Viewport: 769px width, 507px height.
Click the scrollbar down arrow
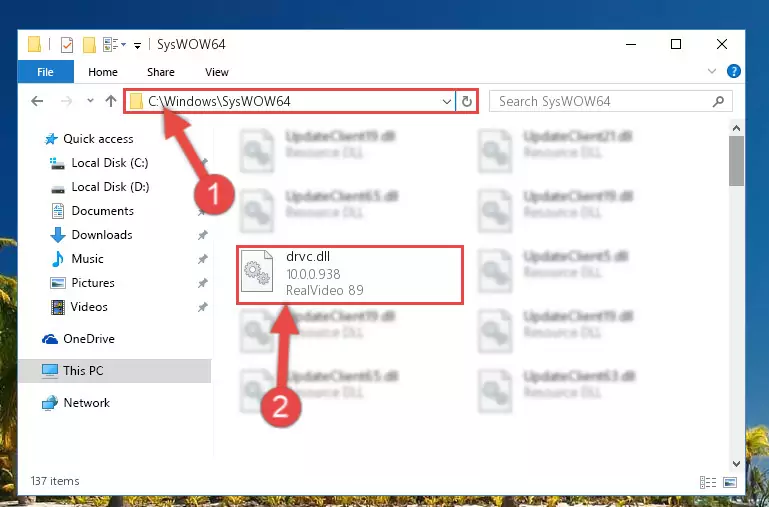click(x=736, y=463)
